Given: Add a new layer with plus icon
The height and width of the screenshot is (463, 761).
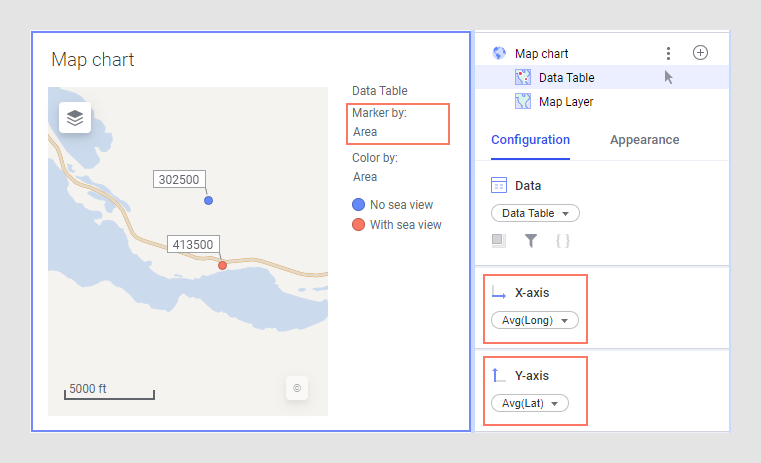Looking at the screenshot, I should (700, 53).
